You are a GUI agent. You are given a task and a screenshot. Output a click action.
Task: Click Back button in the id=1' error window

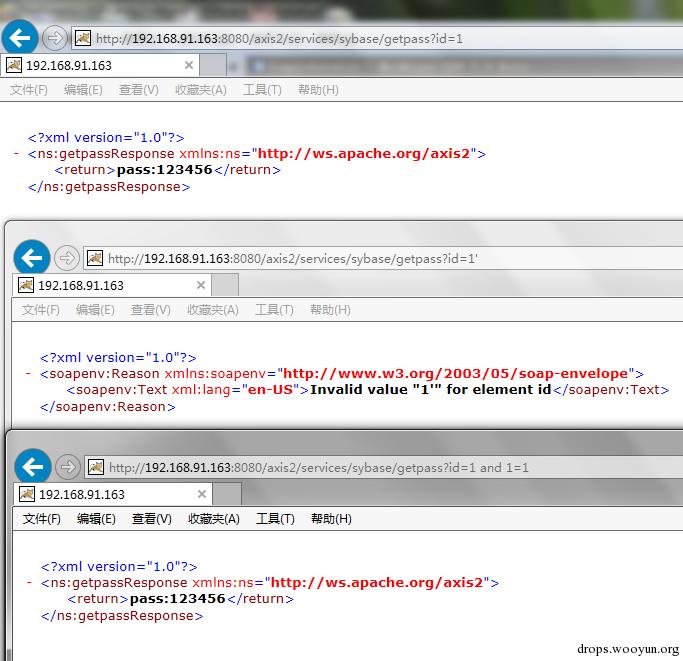coord(32,258)
